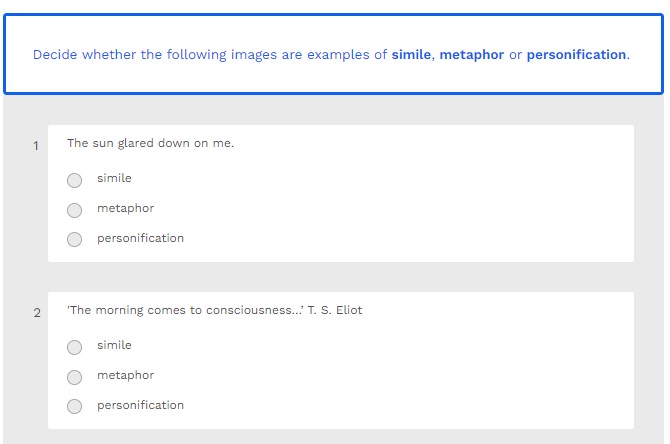The width and height of the screenshot is (670, 444).
Task: Click the bold 'metaphor' word in the instructions
Action: coord(471,55)
